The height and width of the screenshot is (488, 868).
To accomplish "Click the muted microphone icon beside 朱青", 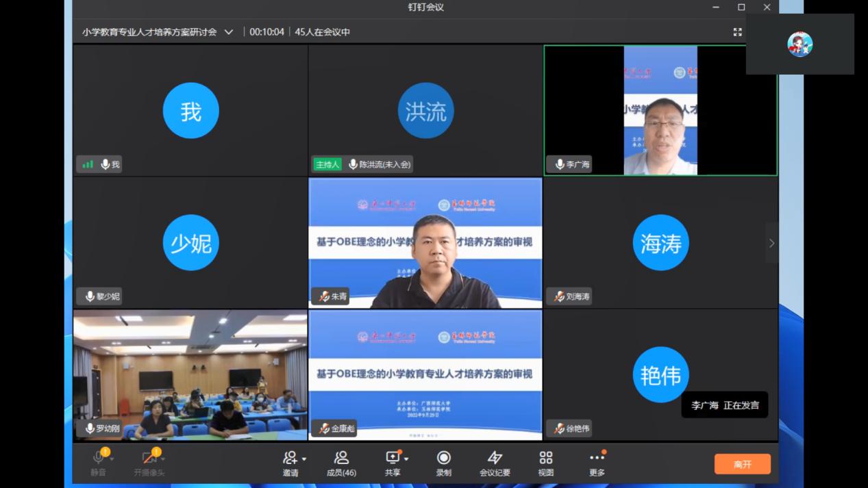I will point(324,296).
